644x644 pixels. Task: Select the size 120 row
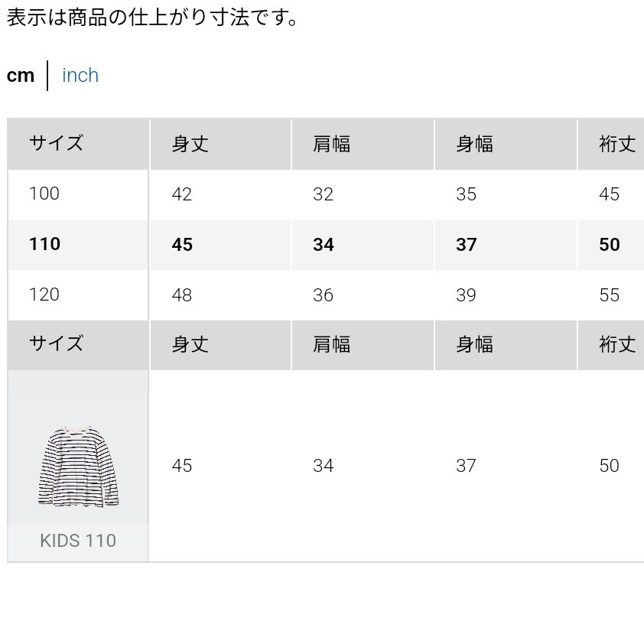coord(325,295)
